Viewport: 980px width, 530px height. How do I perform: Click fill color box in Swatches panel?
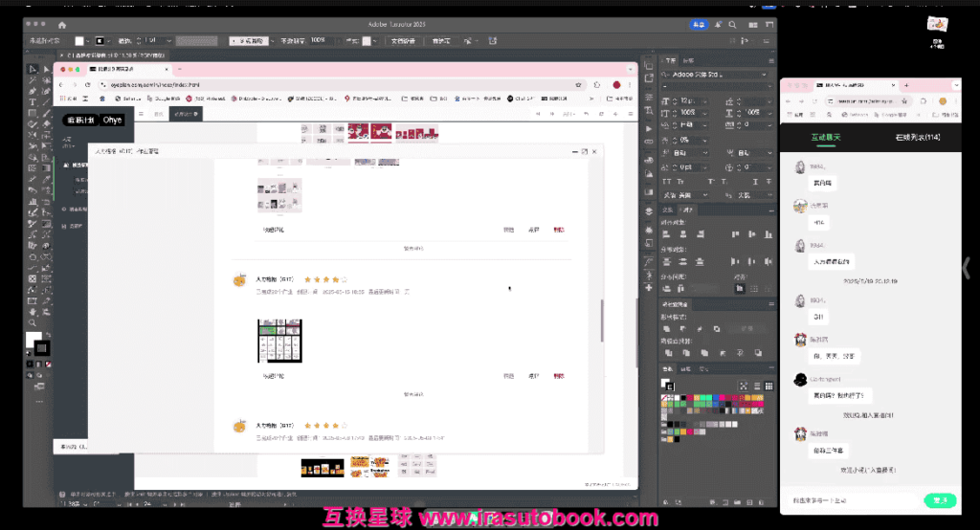666,383
